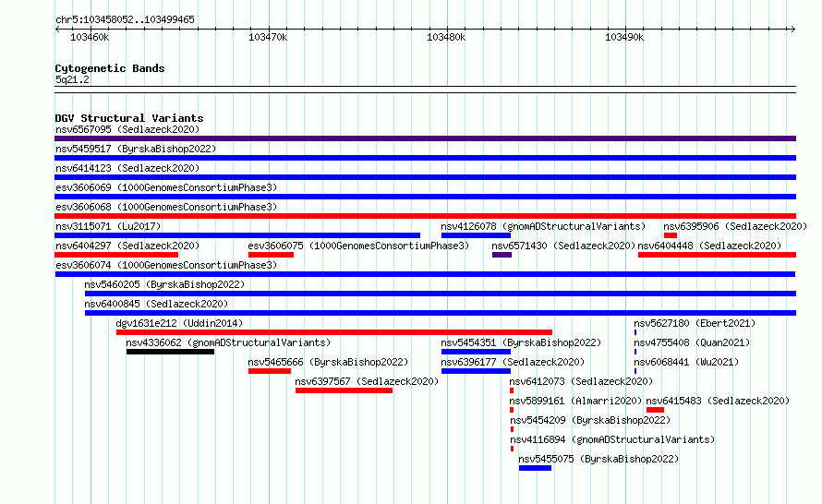Screen dimensions: 822x504
Task: Click the blue bar under nsv3115071
Action: coord(237,235)
